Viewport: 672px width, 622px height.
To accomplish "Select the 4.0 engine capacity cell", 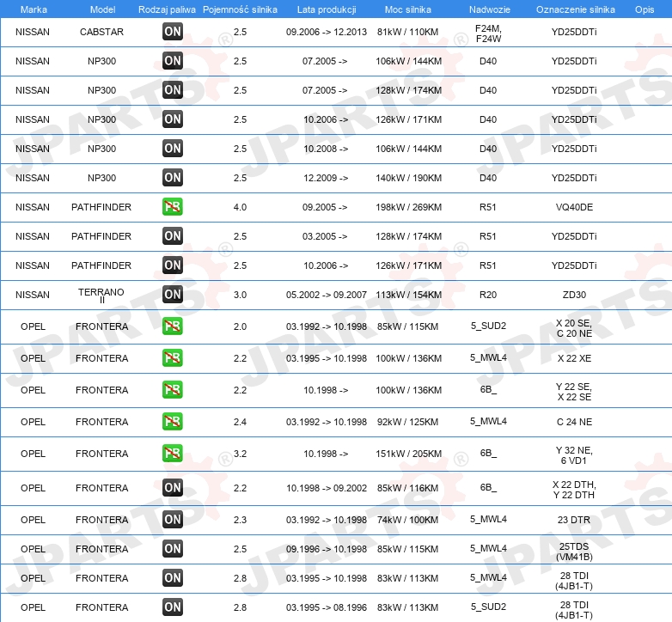I will (240, 207).
